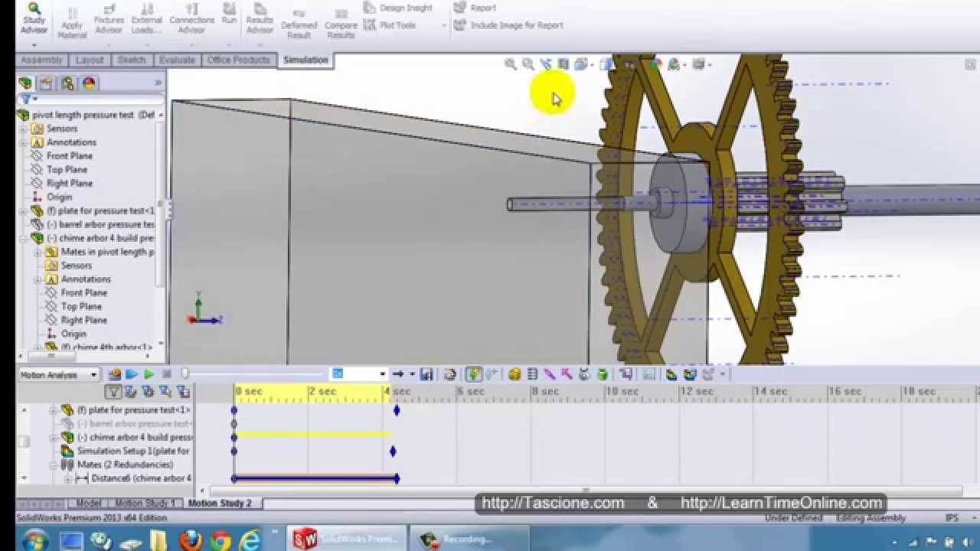
Task: Open the PropertyManager tab
Action: [x=47, y=83]
